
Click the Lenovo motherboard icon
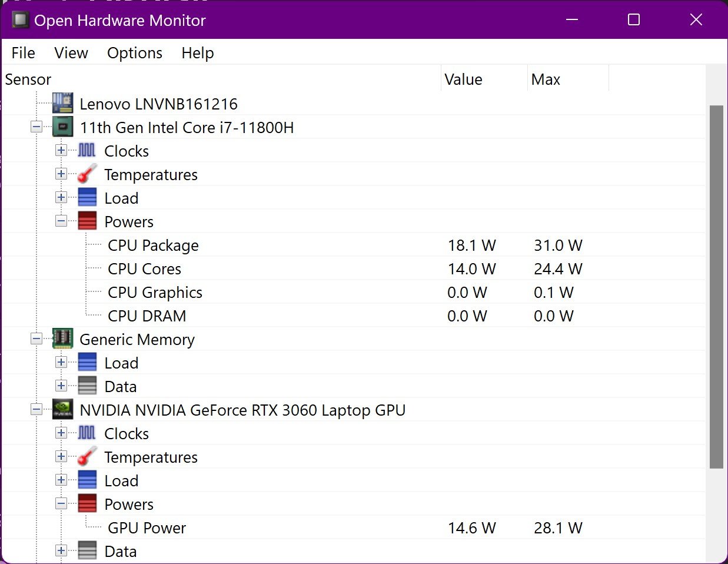pos(63,103)
